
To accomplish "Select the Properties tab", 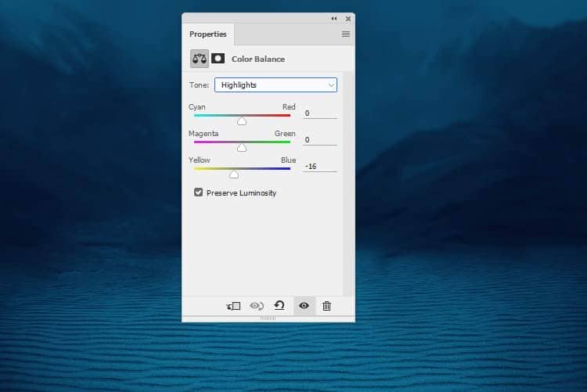I will 208,34.
